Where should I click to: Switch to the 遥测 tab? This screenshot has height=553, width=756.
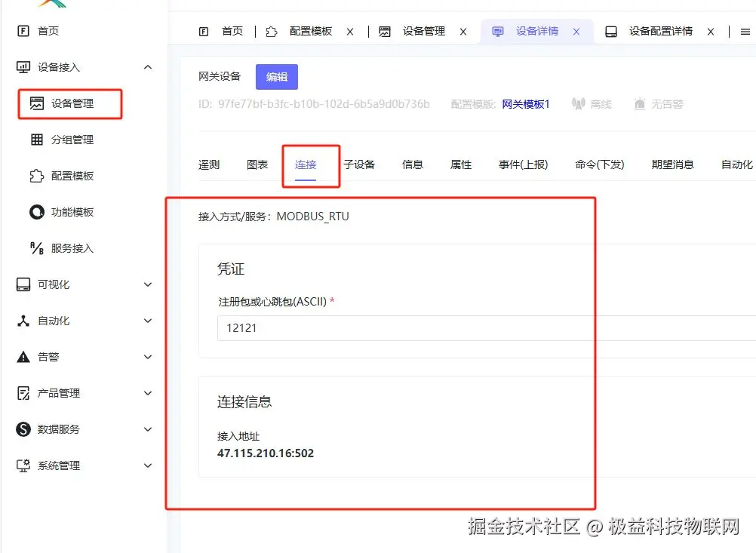click(x=209, y=165)
